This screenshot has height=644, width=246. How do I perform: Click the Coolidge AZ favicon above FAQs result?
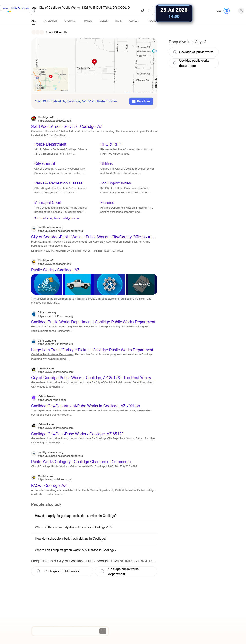pyautogui.click(x=34, y=477)
